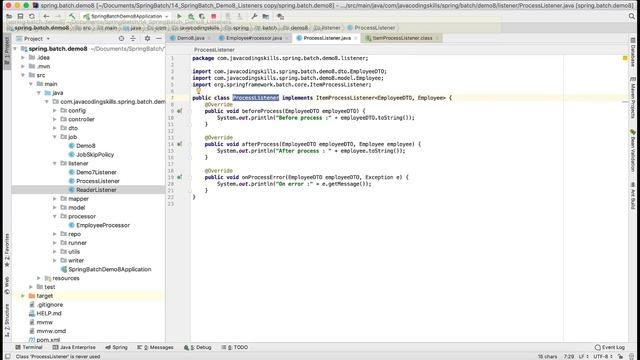Open the Project view dropdown
The height and width of the screenshot is (360, 640).
tap(33, 38)
